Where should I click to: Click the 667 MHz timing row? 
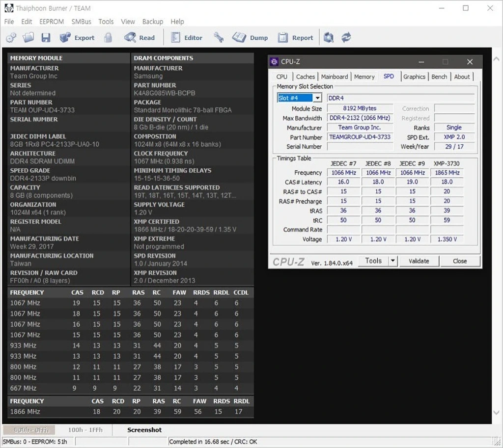click(x=131, y=388)
